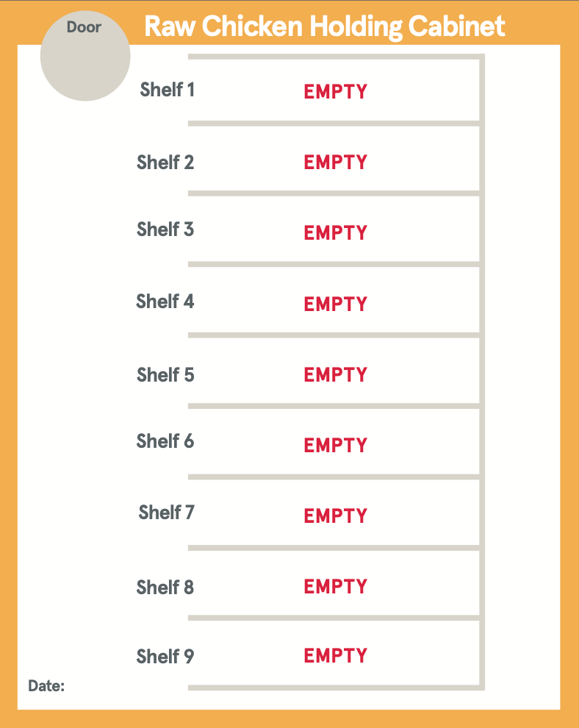Click the round Door button
Image resolution: width=579 pixels, height=728 pixels.
[85, 56]
